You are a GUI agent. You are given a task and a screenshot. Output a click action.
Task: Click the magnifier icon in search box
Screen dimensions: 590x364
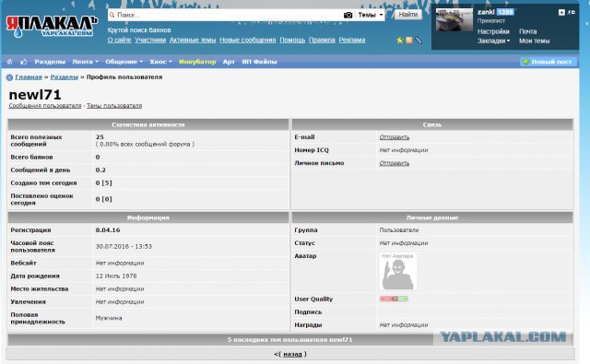click(112, 15)
